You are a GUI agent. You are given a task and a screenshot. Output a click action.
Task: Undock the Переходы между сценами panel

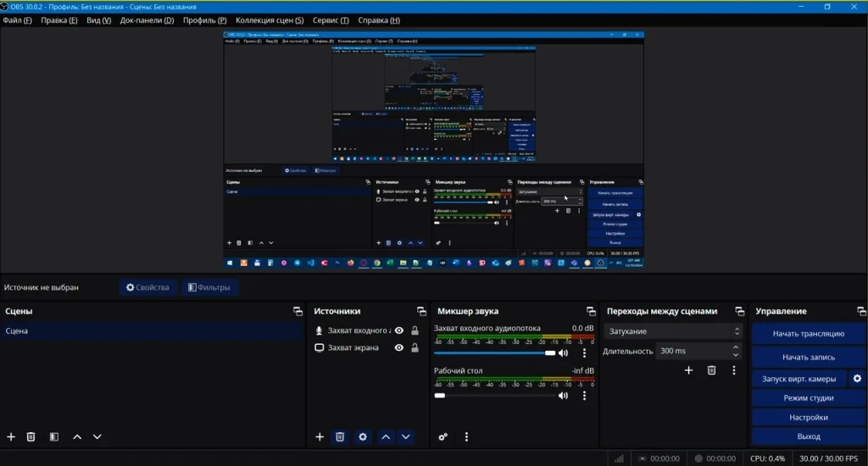[739, 311]
